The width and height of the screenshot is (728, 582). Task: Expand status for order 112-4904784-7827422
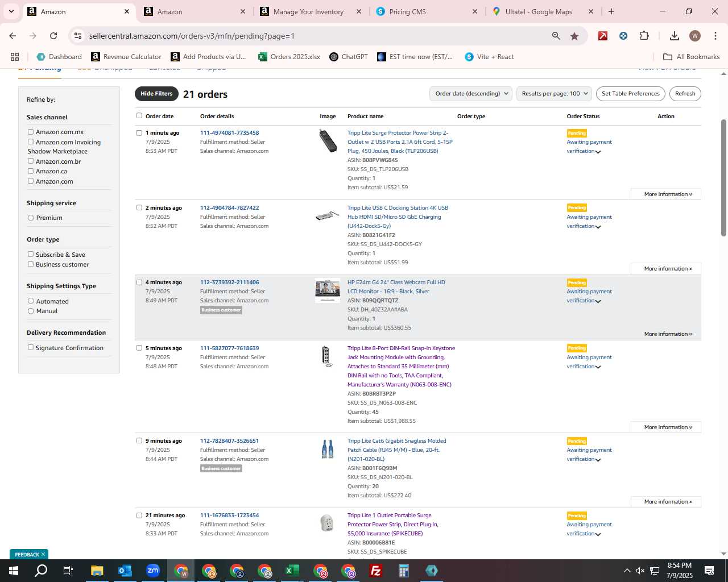coord(598,227)
